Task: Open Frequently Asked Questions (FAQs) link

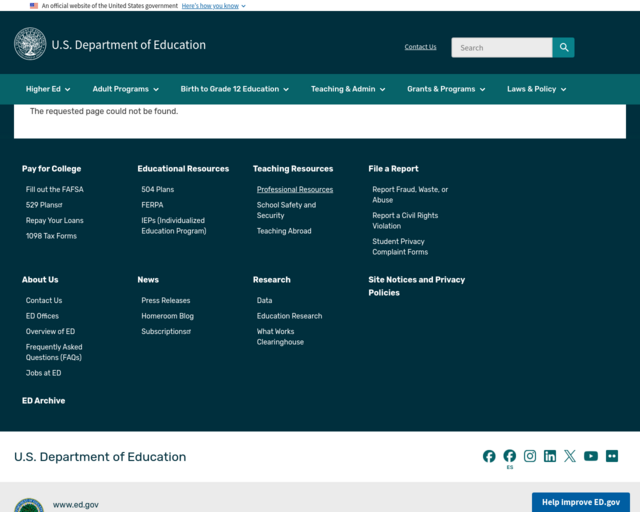Action: click(54, 352)
